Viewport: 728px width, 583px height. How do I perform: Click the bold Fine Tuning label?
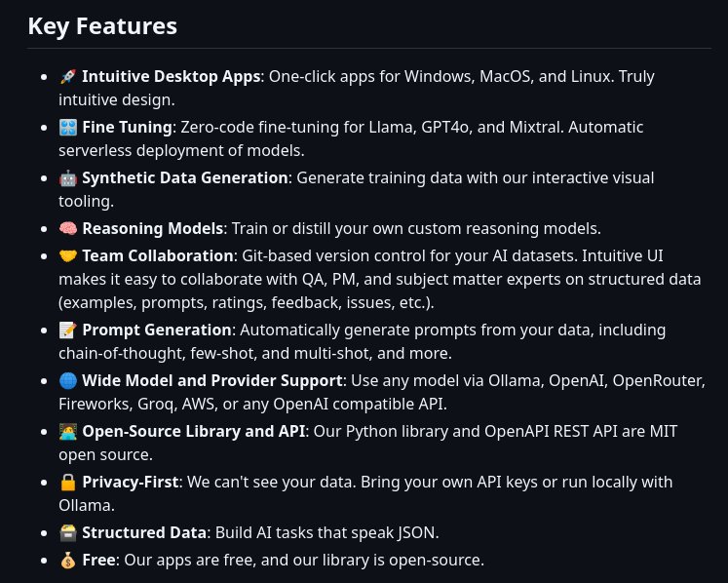[x=127, y=128]
